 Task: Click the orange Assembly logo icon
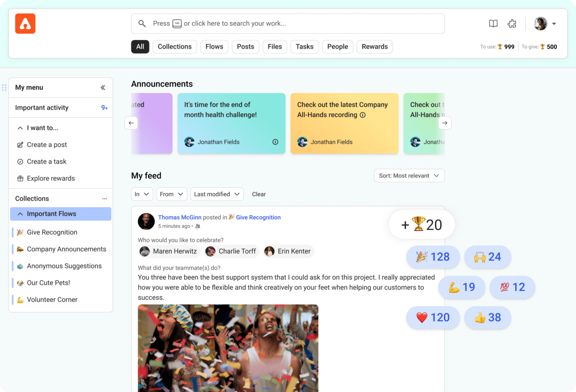click(x=25, y=24)
